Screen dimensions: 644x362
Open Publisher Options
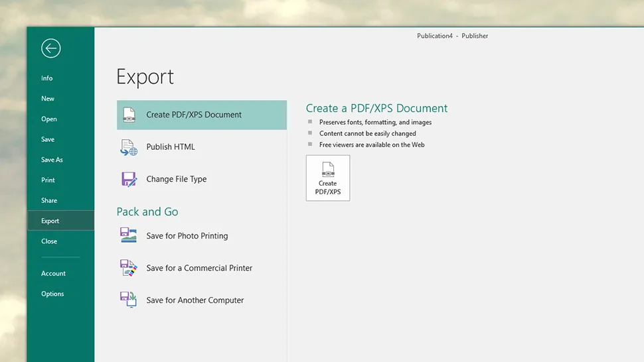pyautogui.click(x=52, y=294)
